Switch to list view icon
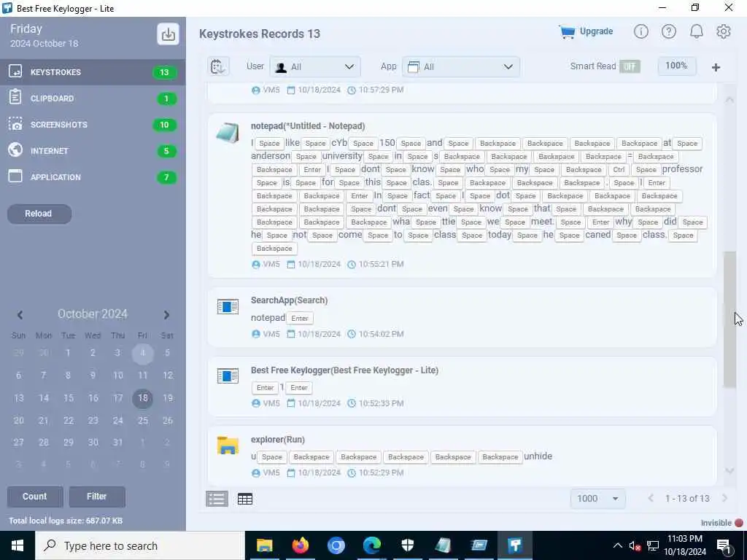 click(x=217, y=499)
